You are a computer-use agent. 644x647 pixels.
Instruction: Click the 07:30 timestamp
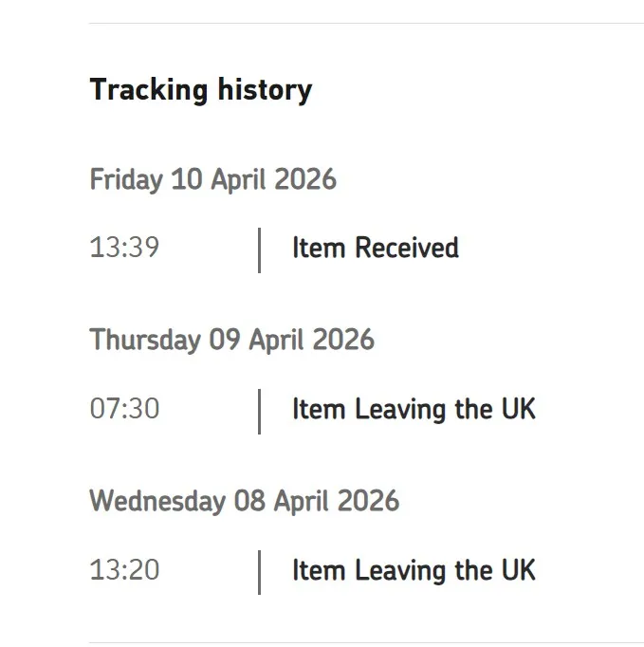tap(124, 410)
